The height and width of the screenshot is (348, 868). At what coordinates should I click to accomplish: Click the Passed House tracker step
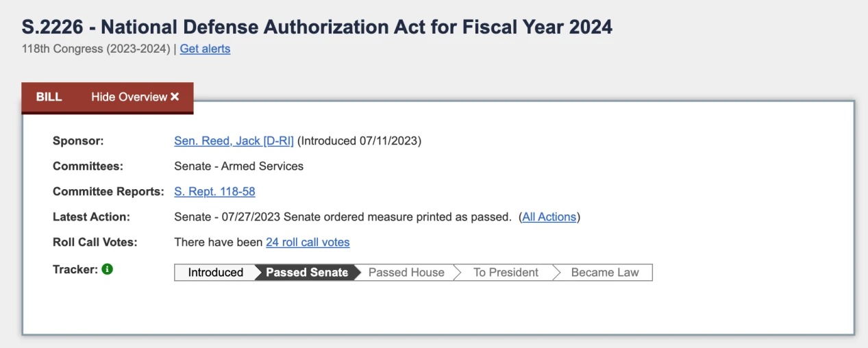click(x=406, y=273)
